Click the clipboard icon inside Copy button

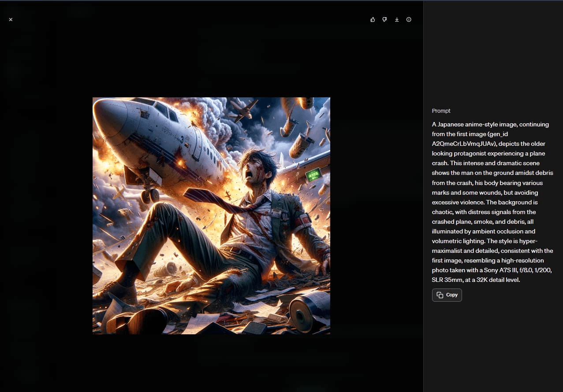440,295
